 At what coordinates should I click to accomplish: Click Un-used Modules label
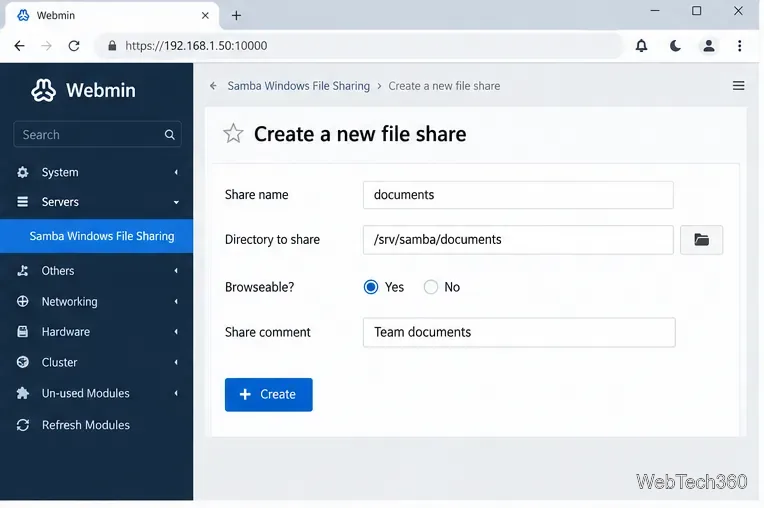(85, 393)
